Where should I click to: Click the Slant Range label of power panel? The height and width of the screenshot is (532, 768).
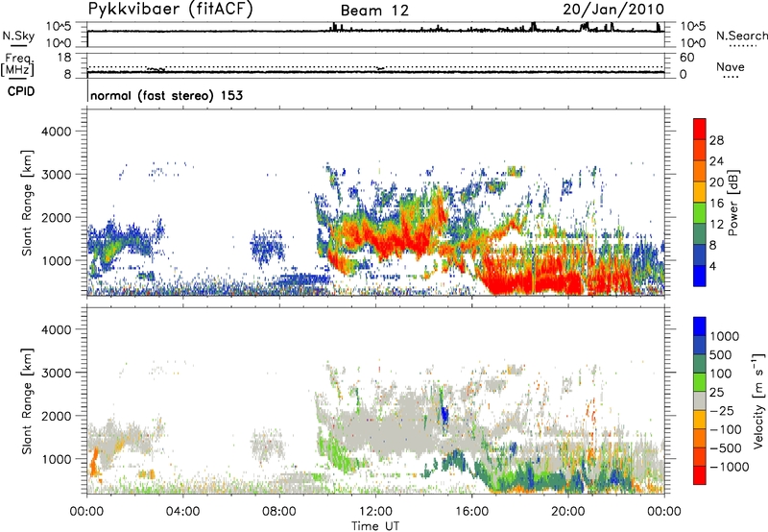(27, 203)
